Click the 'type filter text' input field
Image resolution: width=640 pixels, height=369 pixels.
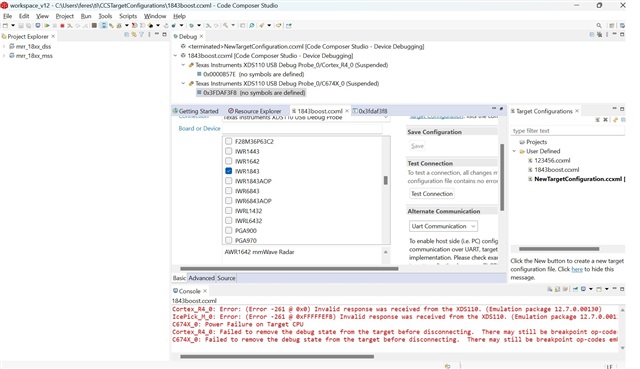click(567, 131)
